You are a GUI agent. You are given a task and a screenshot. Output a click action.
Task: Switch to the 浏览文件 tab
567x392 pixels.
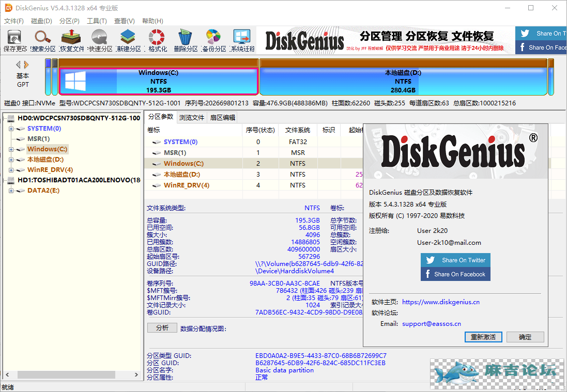point(192,117)
